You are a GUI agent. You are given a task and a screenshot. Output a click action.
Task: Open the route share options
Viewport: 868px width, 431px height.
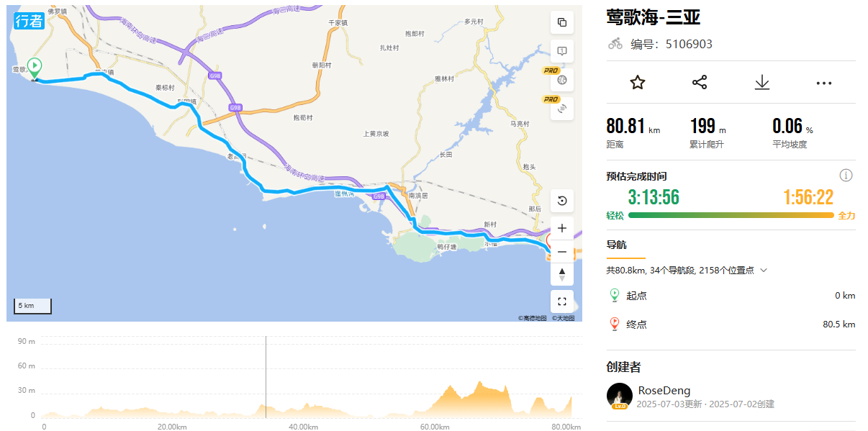[699, 82]
